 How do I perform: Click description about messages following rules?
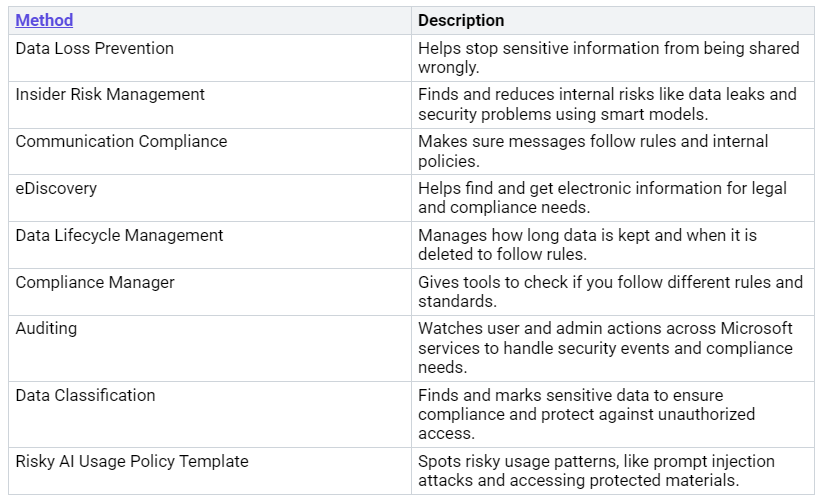[x=594, y=151]
